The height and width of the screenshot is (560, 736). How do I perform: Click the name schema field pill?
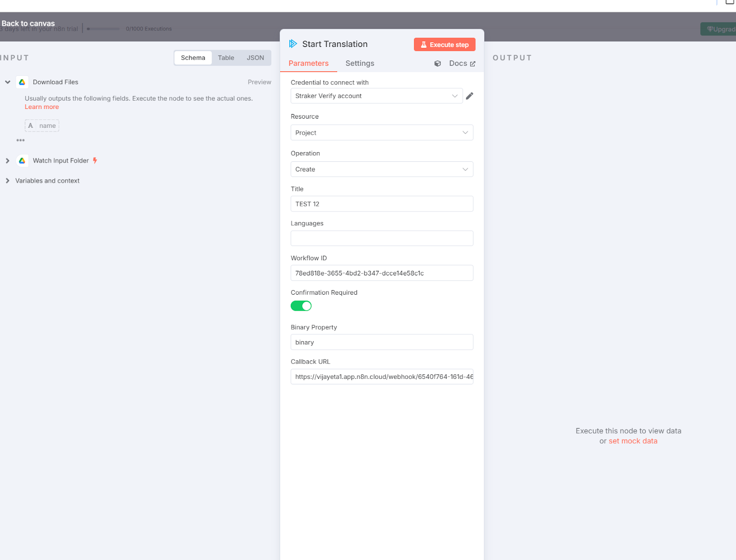[x=42, y=126]
